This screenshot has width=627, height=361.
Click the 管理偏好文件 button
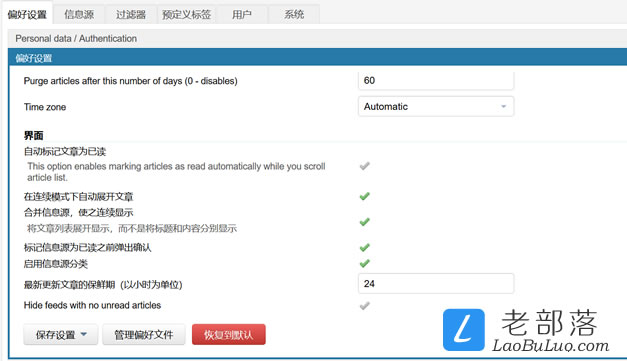tap(144, 334)
